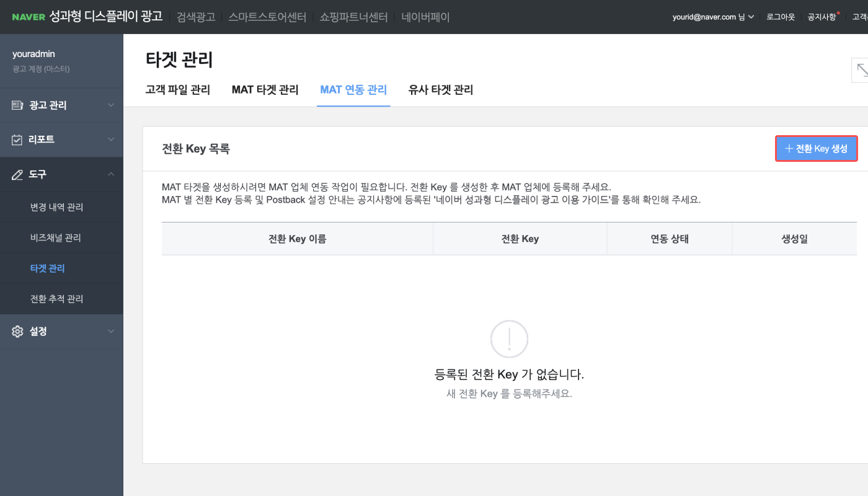868x496 pixels.
Task: Open 비즈채널 관리 in sidebar
Action: coord(56,237)
